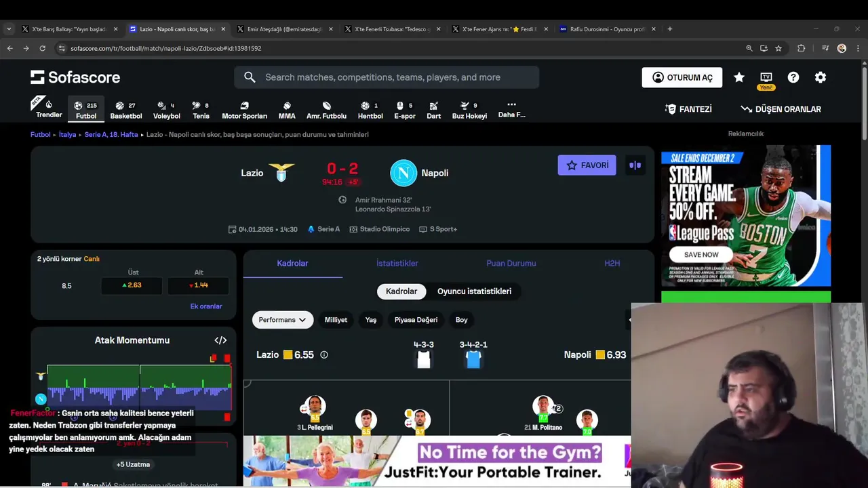Reload the page
This screenshot has width=868, height=488.
pos(42,48)
